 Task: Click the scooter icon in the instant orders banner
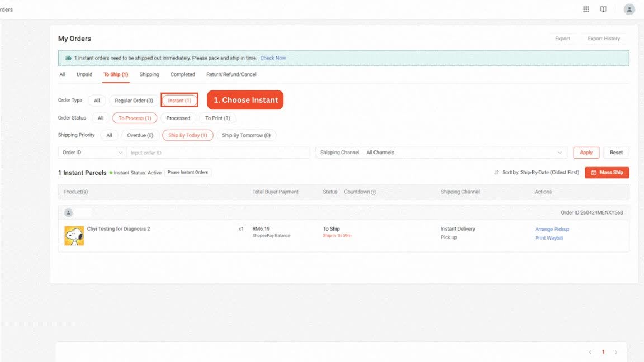[68, 58]
